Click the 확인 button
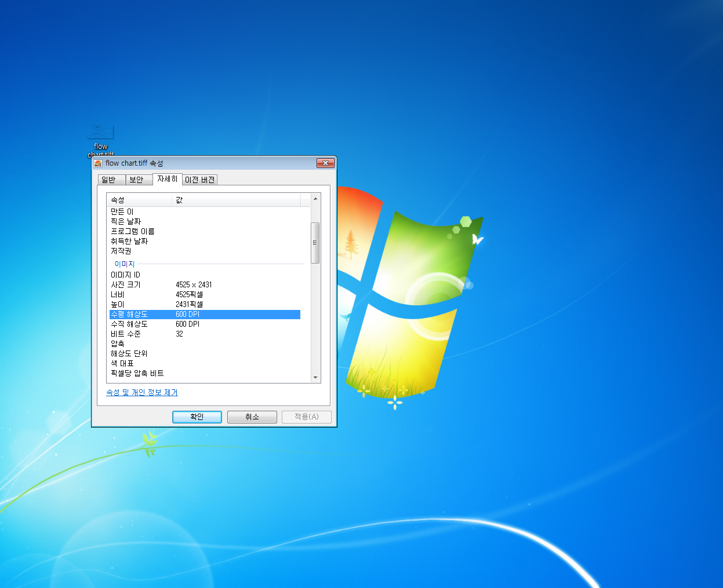This screenshot has height=588, width=723. coord(197,417)
